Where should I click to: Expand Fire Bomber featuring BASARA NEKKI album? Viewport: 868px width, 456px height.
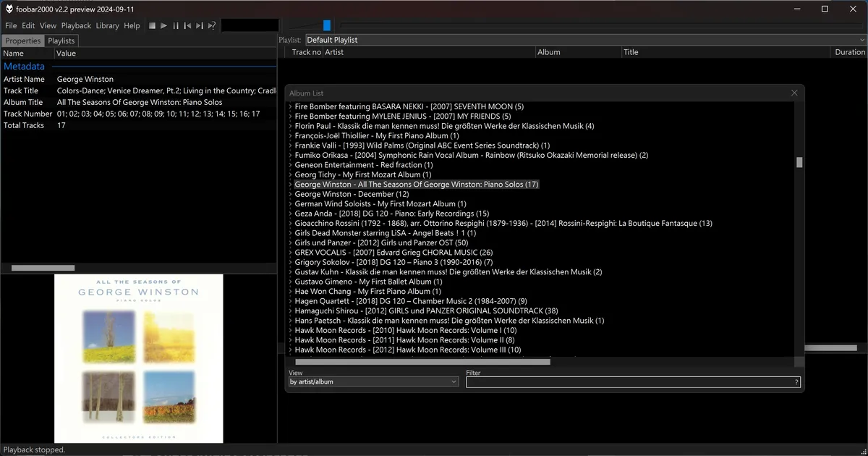coord(291,106)
